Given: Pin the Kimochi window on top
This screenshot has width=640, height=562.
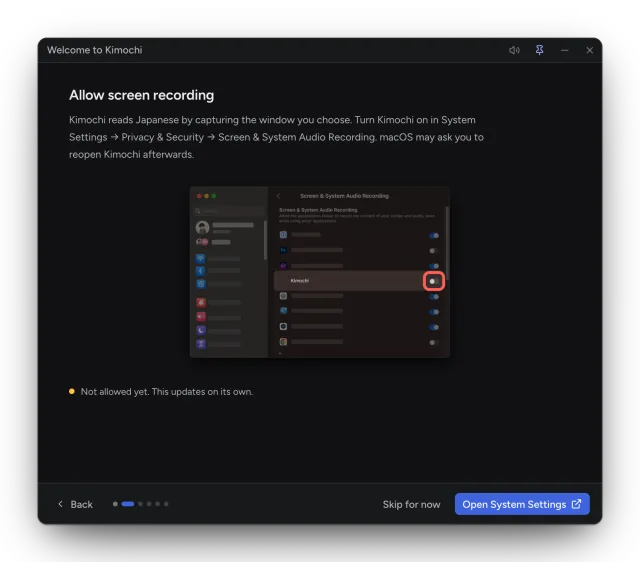Looking at the screenshot, I should pyautogui.click(x=539, y=50).
